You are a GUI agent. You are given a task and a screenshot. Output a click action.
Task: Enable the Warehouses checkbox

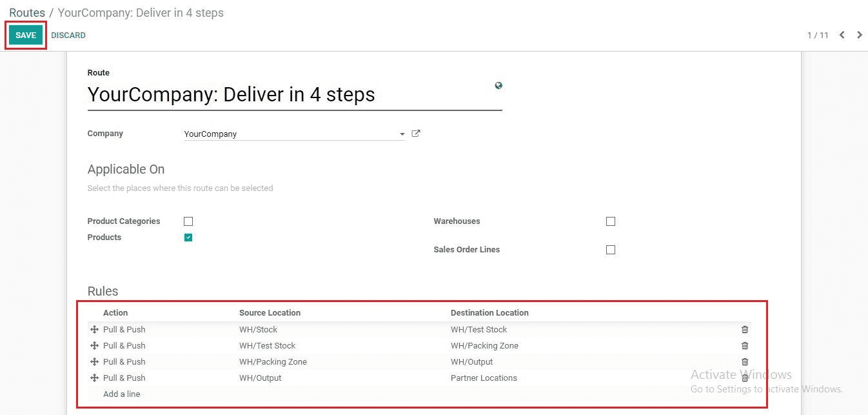[x=611, y=221]
